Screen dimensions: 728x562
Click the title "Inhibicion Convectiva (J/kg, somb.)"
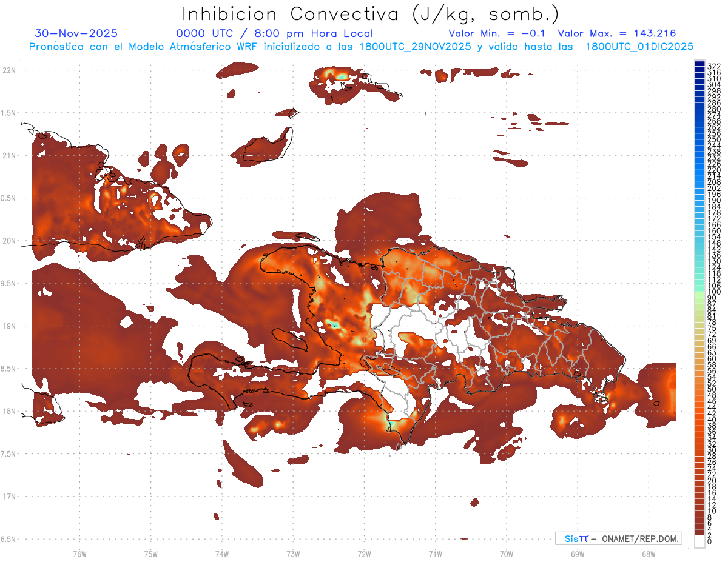(x=371, y=14)
